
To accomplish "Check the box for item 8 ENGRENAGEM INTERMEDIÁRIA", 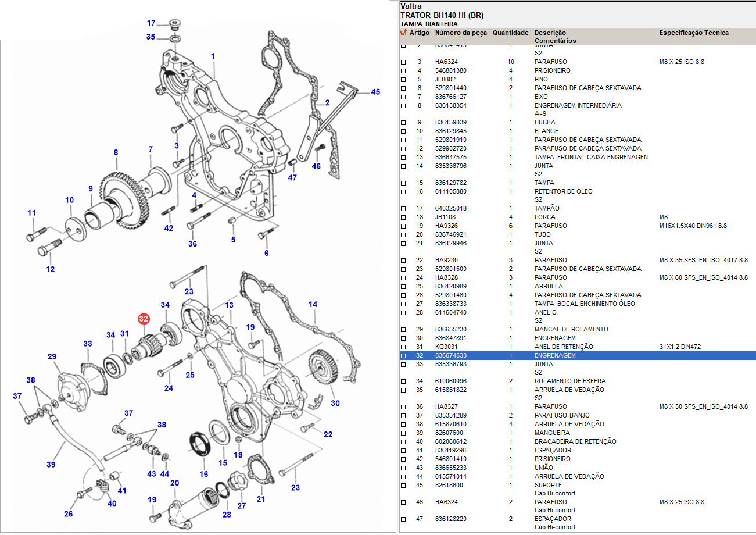I will 403,106.
